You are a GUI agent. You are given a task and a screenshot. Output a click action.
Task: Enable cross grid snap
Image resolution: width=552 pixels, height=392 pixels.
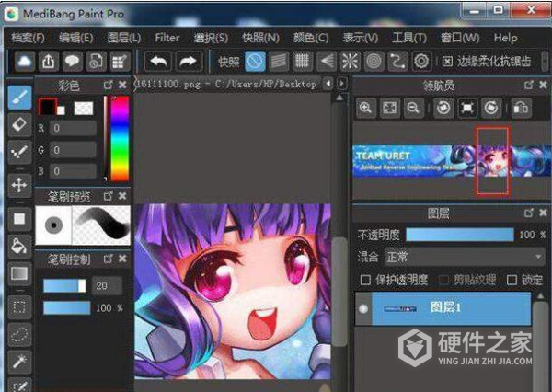[302, 62]
